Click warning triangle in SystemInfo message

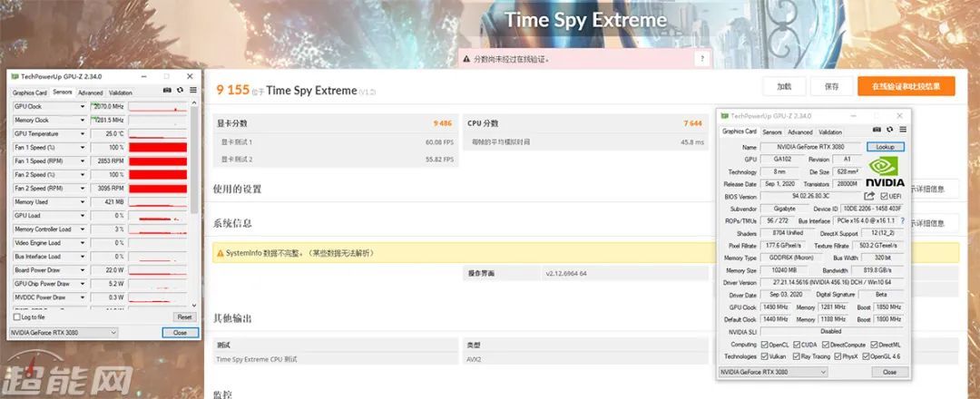pyautogui.click(x=220, y=253)
